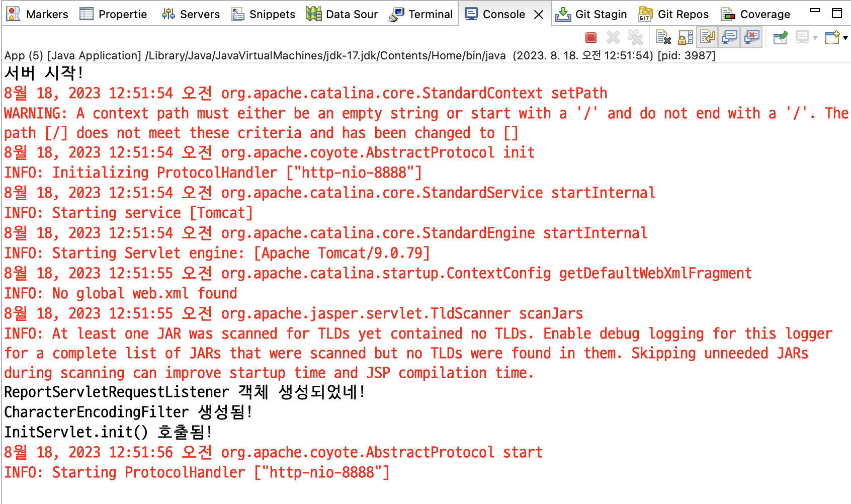The height and width of the screenshot is (504, 851).
Task: Switch to Git Repositories tab
Action: (674, 14)
